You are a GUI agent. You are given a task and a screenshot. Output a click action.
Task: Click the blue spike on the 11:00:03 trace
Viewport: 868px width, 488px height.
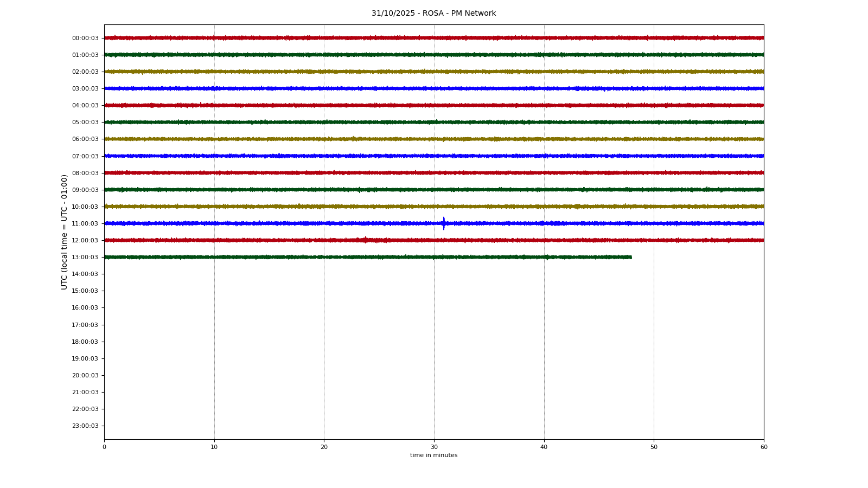444,223
